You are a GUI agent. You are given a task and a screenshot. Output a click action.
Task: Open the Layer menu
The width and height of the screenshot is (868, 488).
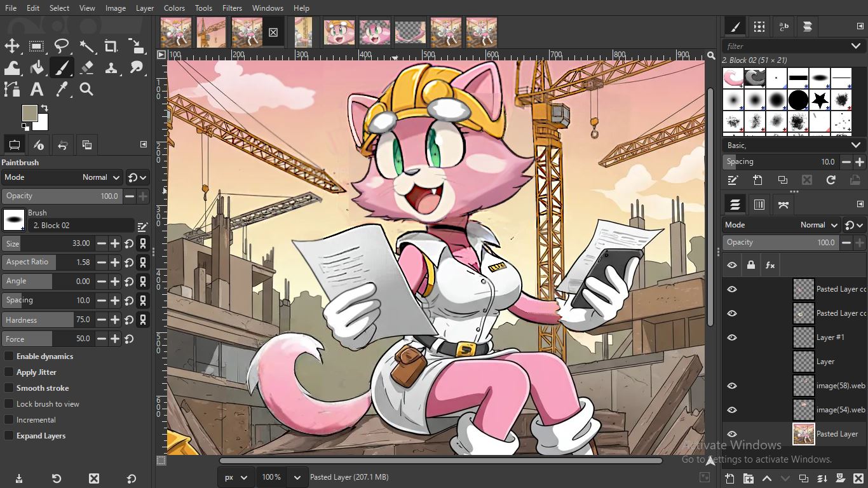[145, 8]
